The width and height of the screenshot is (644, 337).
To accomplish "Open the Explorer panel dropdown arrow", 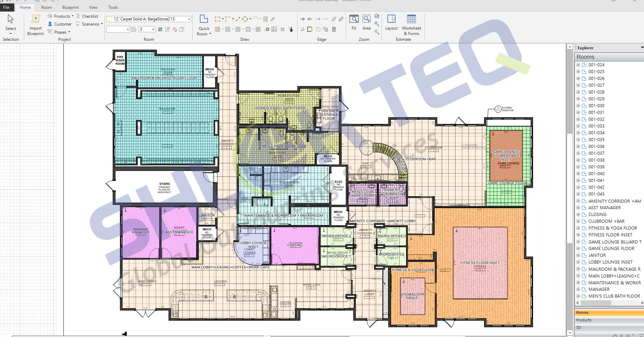I will click(642, 48).
